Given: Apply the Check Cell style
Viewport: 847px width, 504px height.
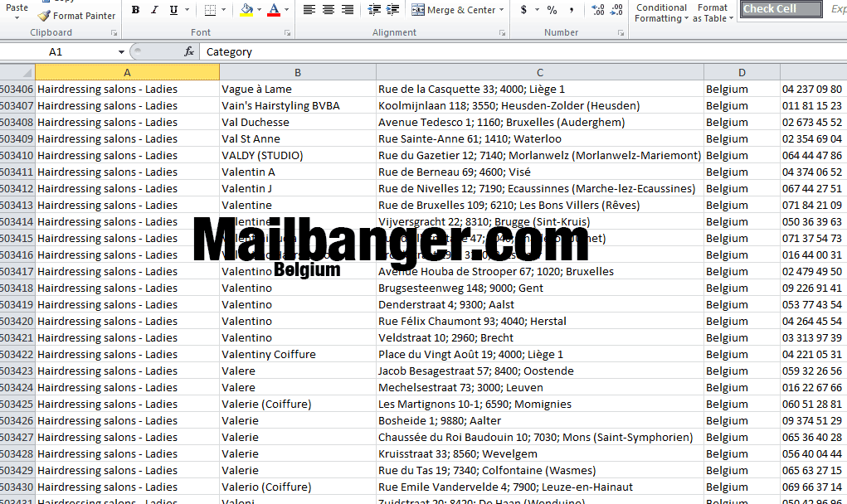Looking at the screenshot, I should [781, 8].
